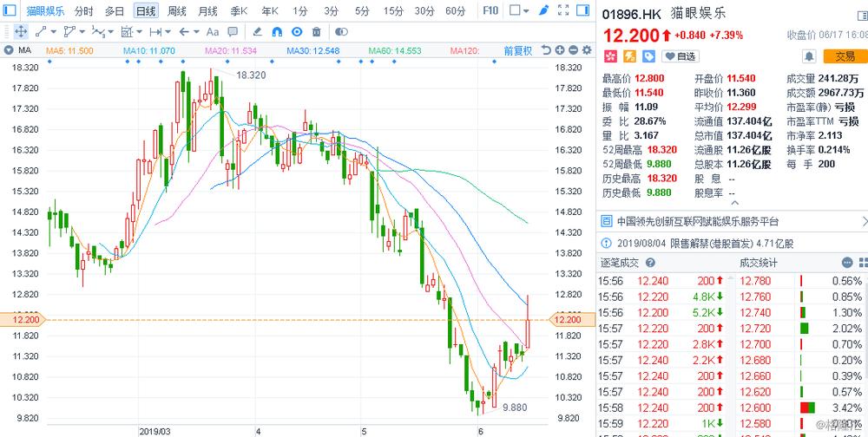The height and width of the screenshot is (437, 868).
Task: Click the blue tag label icon
Action: [648, 55]
